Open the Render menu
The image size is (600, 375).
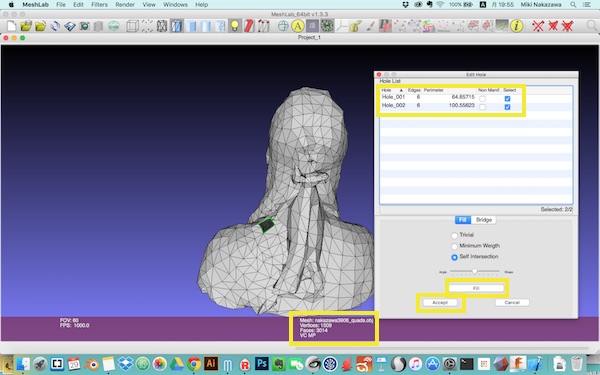[x=125, y=5]
